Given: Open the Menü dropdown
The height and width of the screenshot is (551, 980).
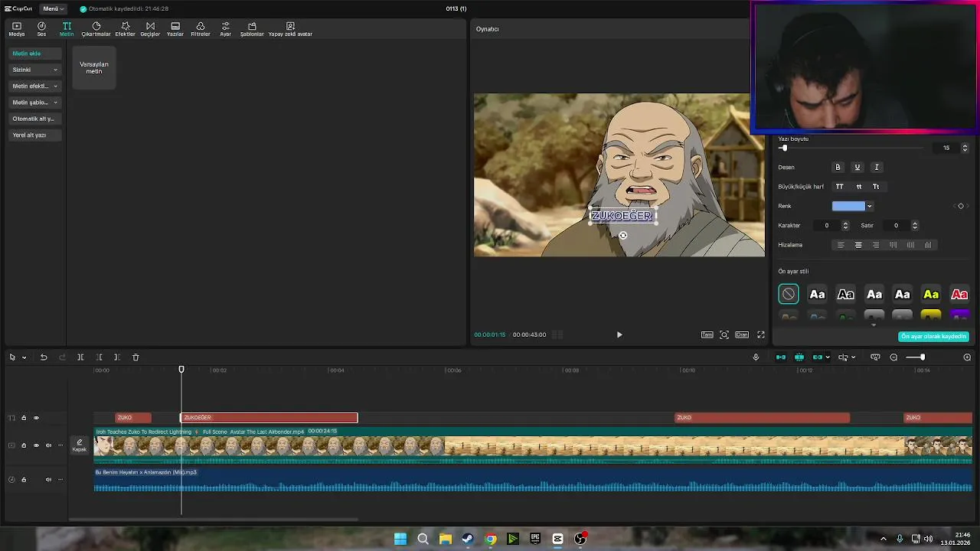Looking at the screenshot, I should tap(54, 8).
